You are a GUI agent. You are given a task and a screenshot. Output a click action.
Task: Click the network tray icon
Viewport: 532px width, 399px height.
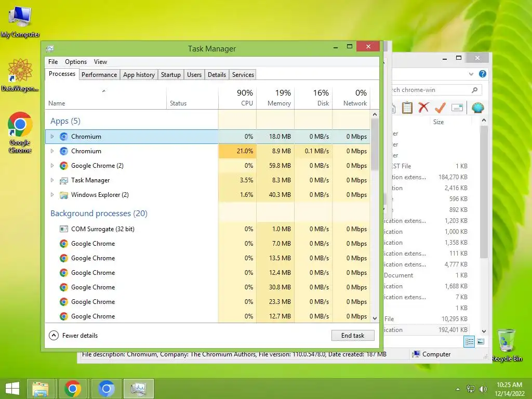[471, 389]
